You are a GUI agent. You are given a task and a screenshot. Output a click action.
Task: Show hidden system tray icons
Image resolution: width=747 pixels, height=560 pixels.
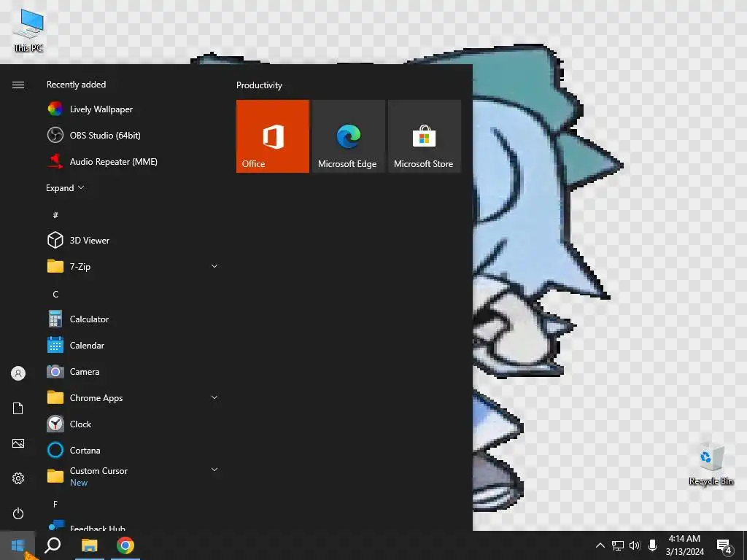(600, 545)
